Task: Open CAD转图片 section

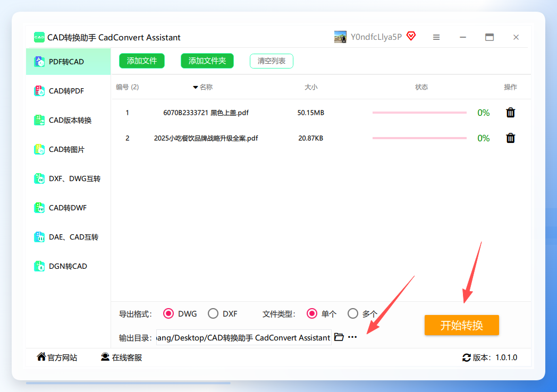Action: point(68,149)
